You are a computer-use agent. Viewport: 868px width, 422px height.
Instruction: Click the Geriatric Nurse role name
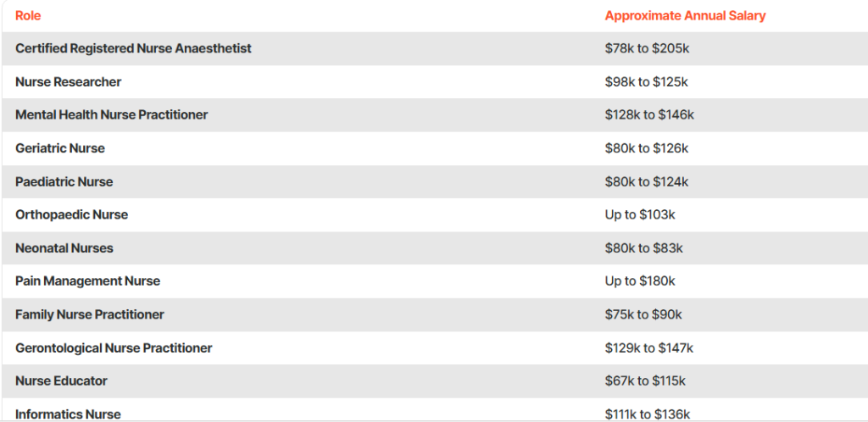coord(60,148)
